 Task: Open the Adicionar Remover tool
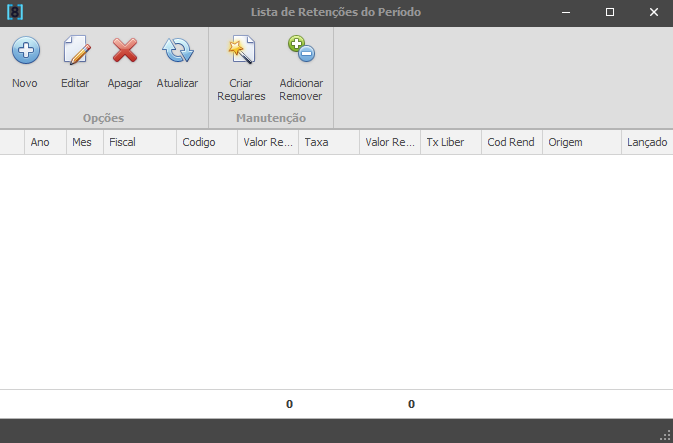tap(301, 51)
